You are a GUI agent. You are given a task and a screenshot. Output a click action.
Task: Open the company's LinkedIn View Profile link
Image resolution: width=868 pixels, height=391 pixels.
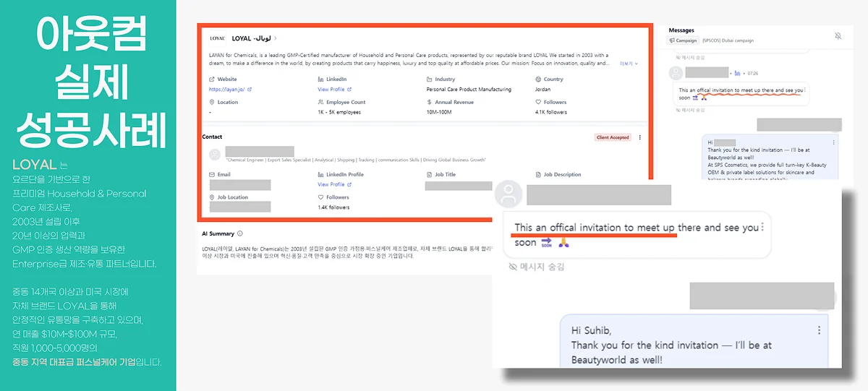tap(333, 90)
